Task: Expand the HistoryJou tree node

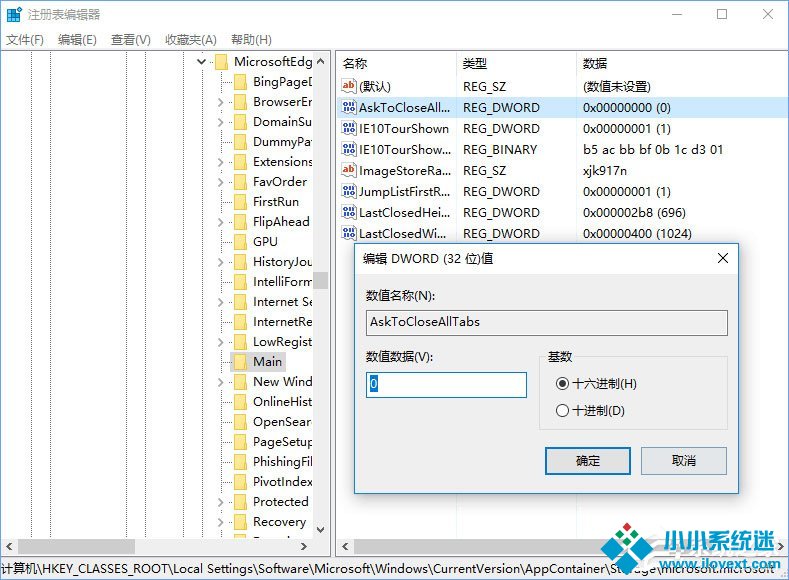Action: pos(220,262)
